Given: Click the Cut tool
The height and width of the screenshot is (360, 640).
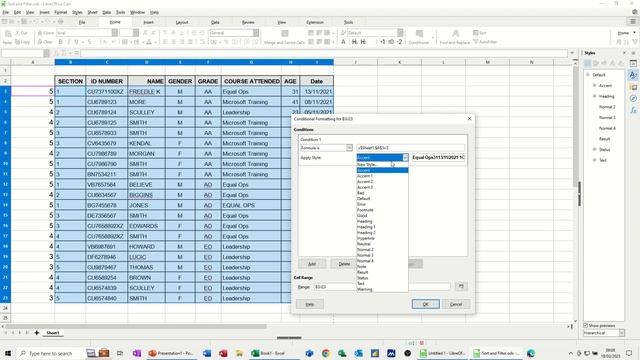Looking at the screenshot, I should pyautogui.click(x=21, y=33).
